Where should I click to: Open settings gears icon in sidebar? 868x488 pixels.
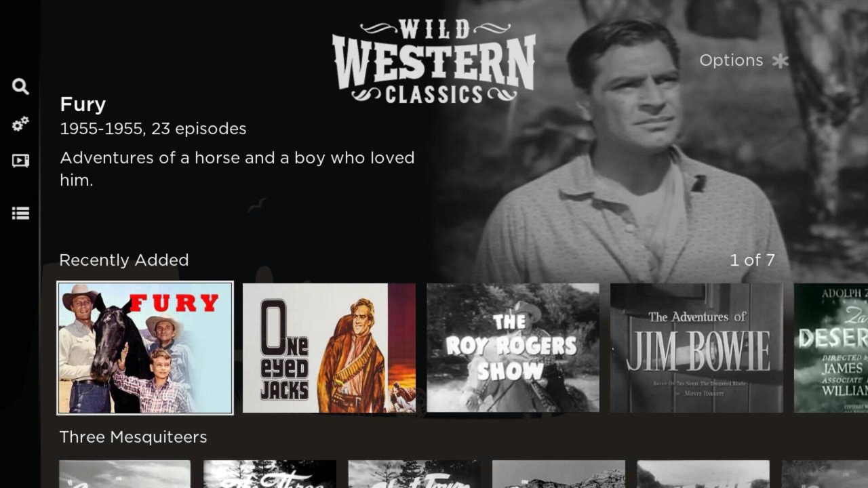[20, 124]
